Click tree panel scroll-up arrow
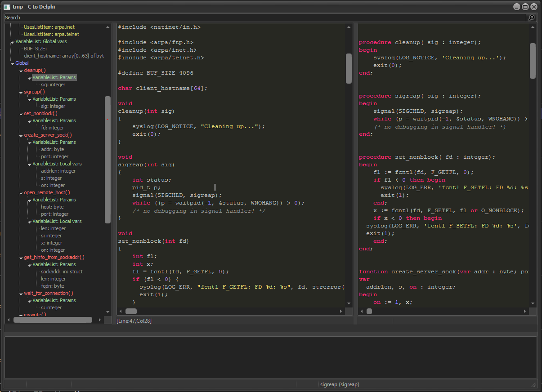 pyautogui.click(x=108, y=27)
